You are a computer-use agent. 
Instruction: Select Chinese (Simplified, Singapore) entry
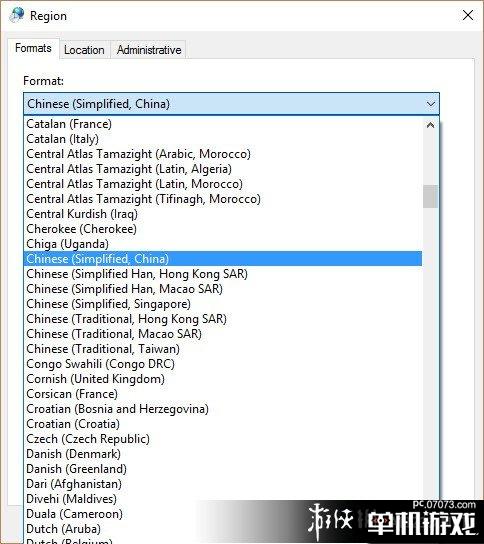click(108, 304)
